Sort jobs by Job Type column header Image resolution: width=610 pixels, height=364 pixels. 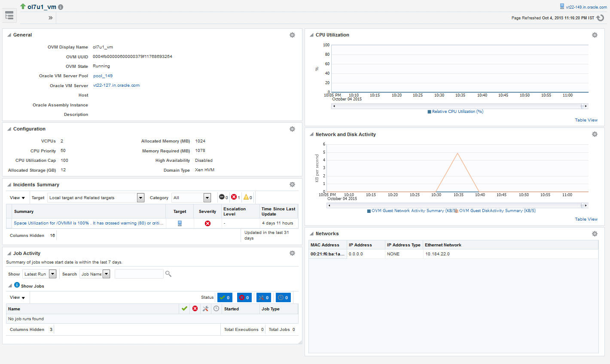[279, 309]
